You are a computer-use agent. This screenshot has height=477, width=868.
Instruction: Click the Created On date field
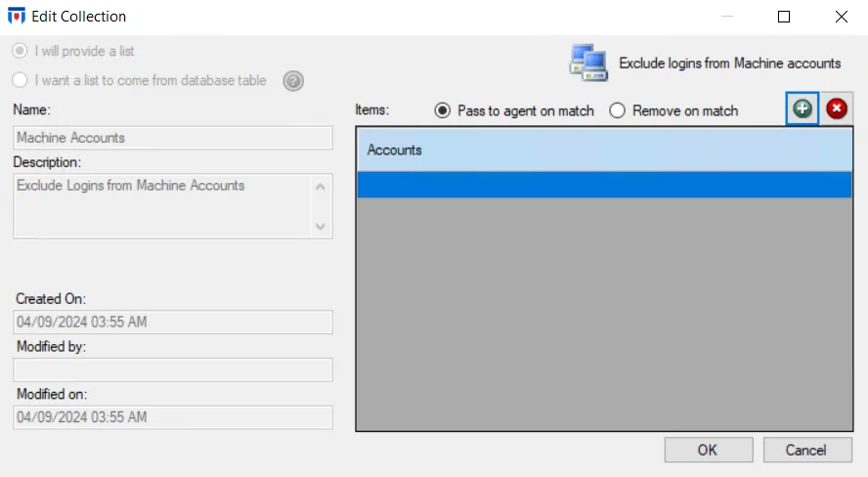173,322
